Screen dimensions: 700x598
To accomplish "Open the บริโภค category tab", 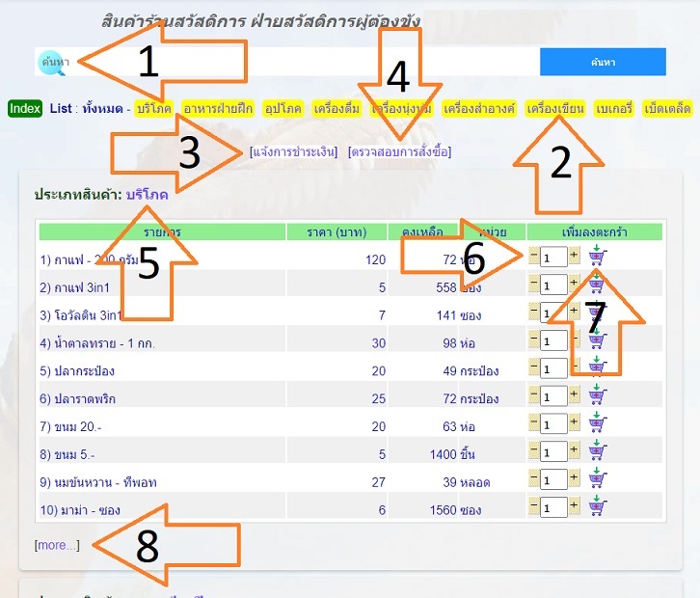I will (x=152, y=108).
